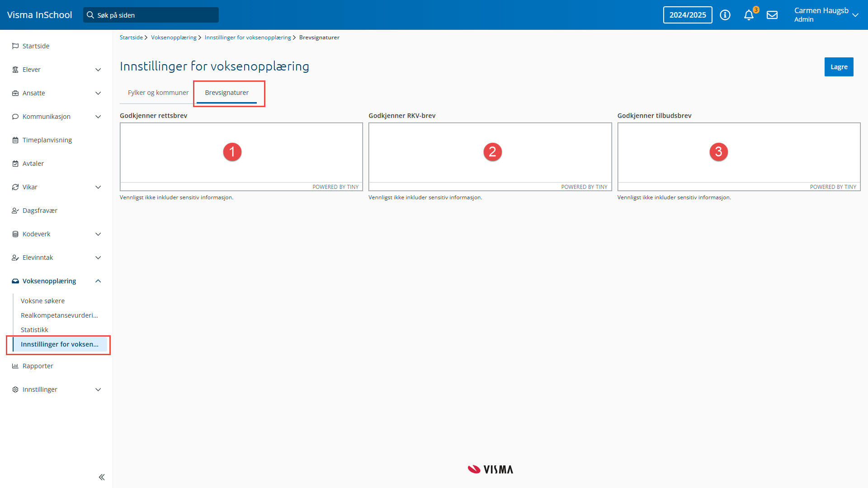
Task: Expand the Elever menu chevron
Action: pos(98,70)
